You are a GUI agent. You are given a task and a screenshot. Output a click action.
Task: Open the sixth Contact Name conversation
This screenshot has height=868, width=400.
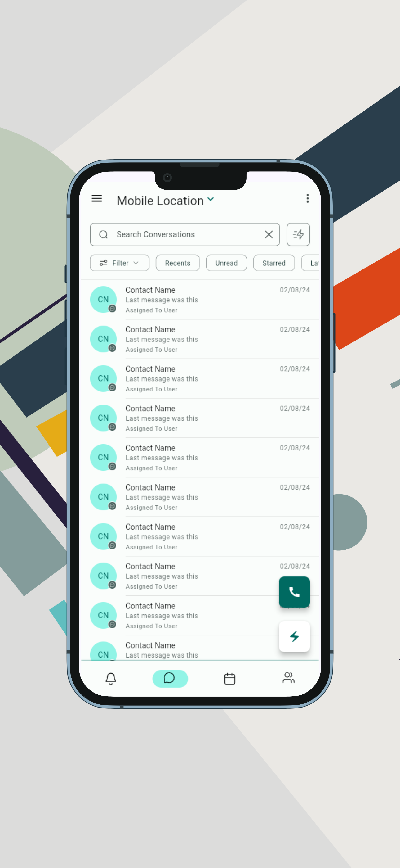click(x=200, y=497)
